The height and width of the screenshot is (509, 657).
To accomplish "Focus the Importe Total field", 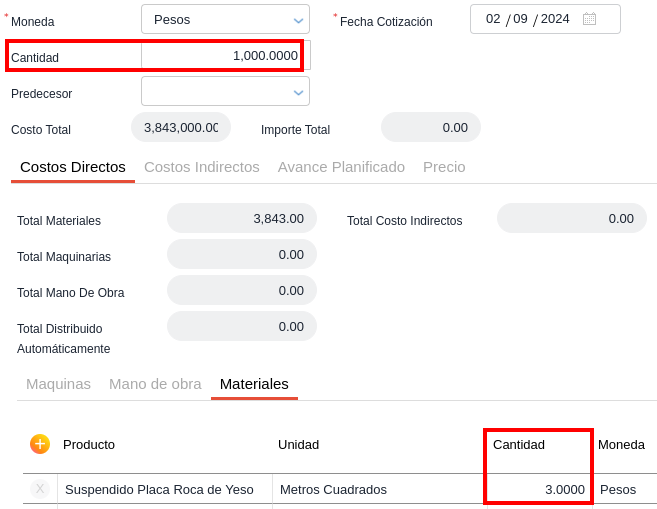I will (431, 128).
